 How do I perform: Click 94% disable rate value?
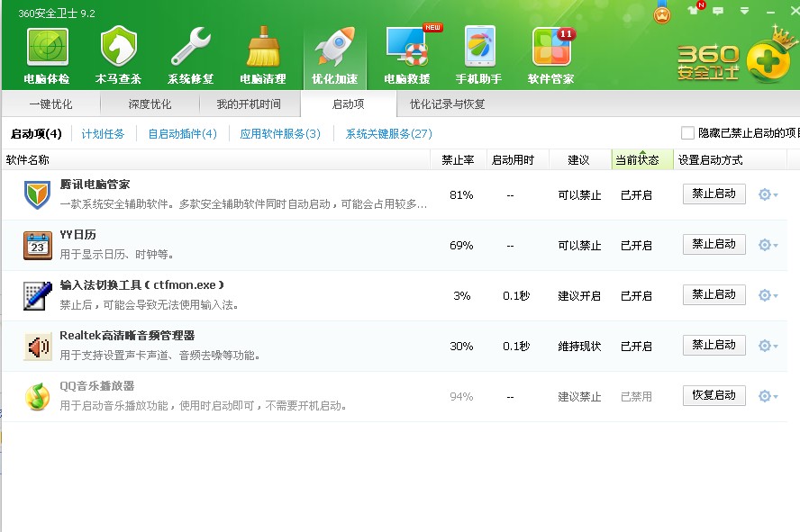tap(461, 397)
